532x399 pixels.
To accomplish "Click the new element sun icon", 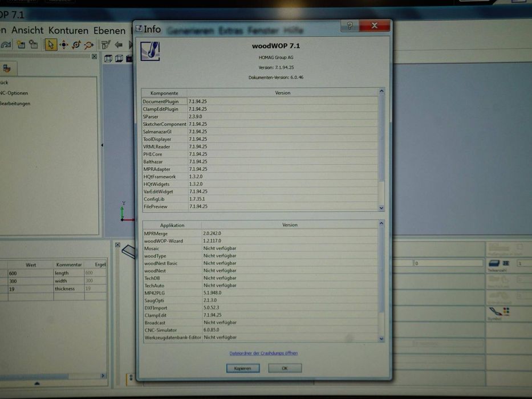I will [x=21, y=44].
